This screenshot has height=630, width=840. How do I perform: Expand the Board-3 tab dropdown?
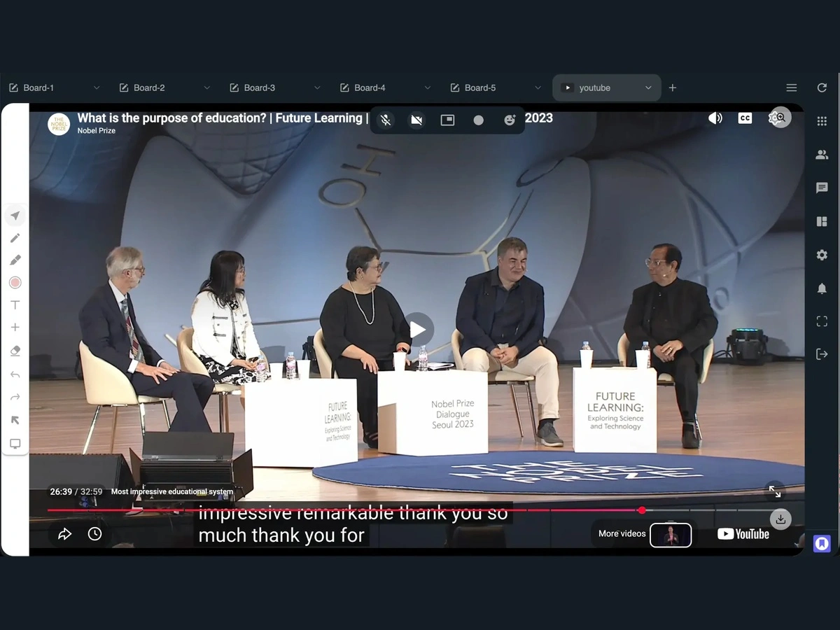(x=317, y=87)
